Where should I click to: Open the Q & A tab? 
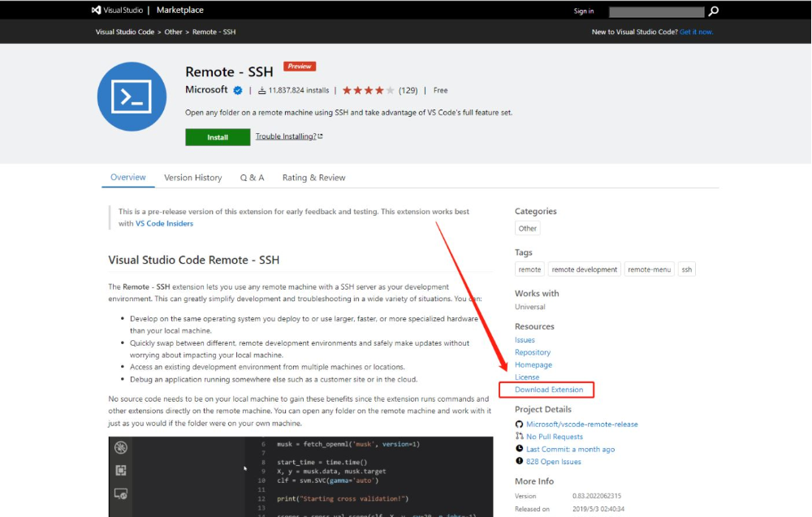point(253,178)
